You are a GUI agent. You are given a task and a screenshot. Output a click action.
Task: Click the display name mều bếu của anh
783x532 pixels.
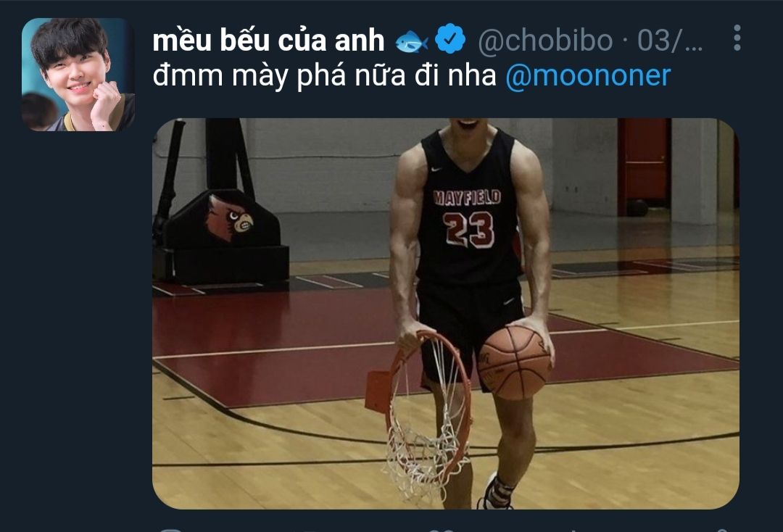tap(268, 40)
